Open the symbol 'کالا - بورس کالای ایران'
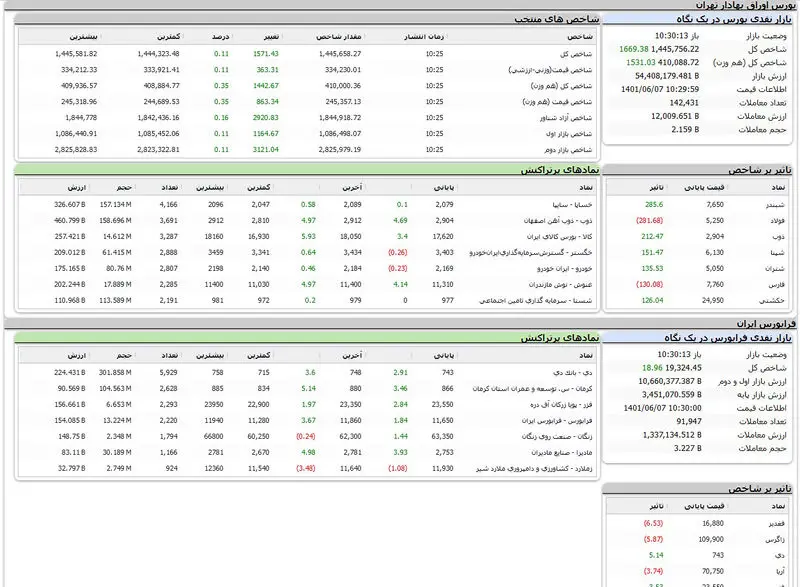The width and height of the screenshot is (800, 587). [x=559, y=237]
